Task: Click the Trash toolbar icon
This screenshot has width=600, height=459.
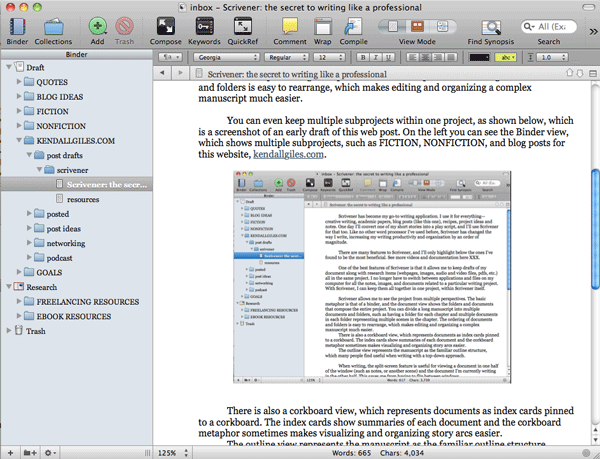Action: pos(124,27)
